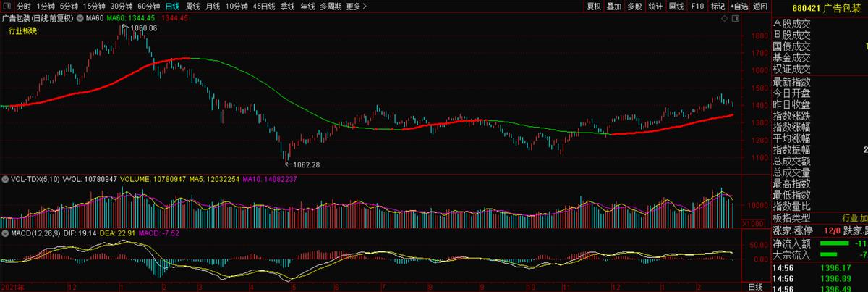Switch to 季线 quarterly chart

pyautogui.click(x=288, y=6)
